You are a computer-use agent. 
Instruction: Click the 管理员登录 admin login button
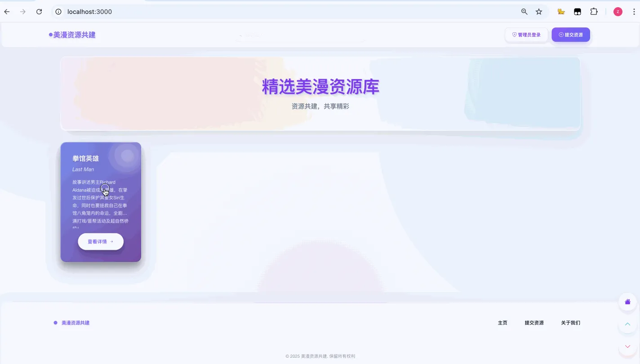pos(526,35)
